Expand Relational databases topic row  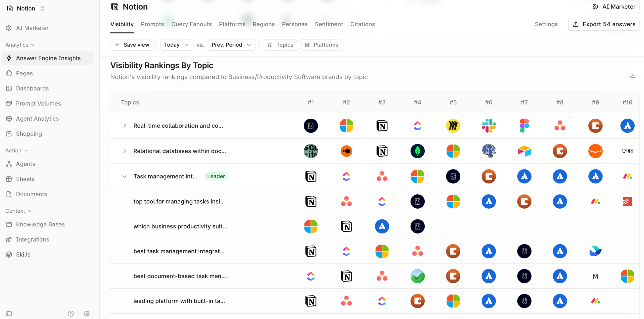(x=125, y=151)
